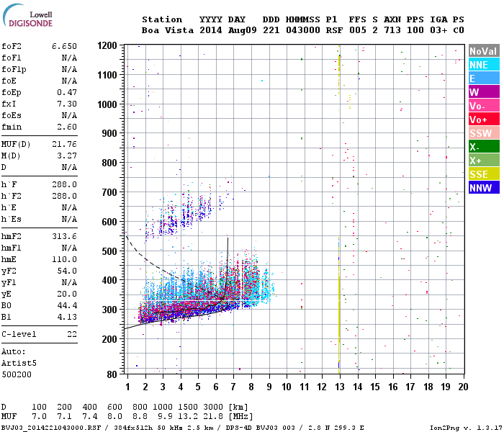Image resolution: width=504 pixels, height=432 pixels.
Task: Click the X- dark green legend swatch
Action: [484, 147]
